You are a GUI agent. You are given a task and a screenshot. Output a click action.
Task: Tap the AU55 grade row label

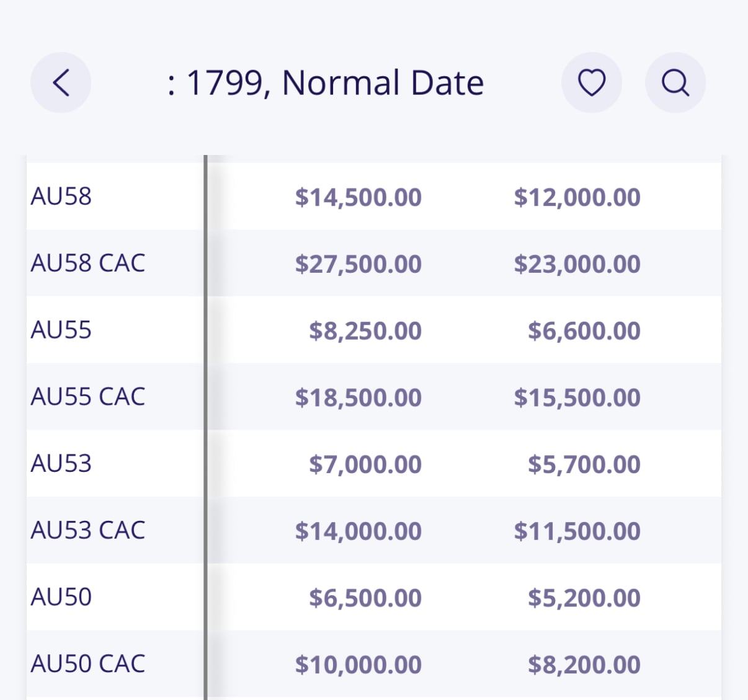click(61, 330)
